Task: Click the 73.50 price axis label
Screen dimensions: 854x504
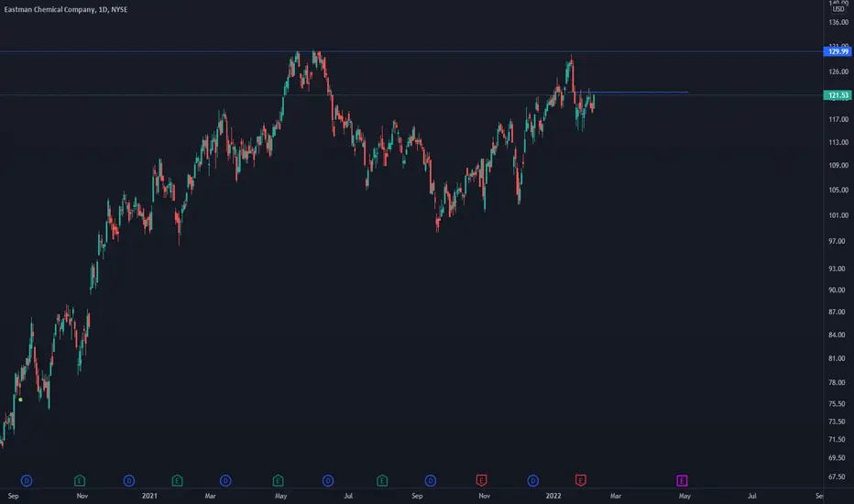Action: click(838, 422)
